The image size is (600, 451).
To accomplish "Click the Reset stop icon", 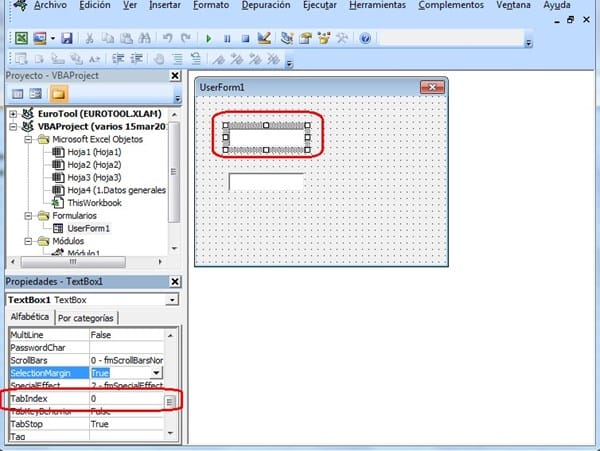I will point(245,39).
